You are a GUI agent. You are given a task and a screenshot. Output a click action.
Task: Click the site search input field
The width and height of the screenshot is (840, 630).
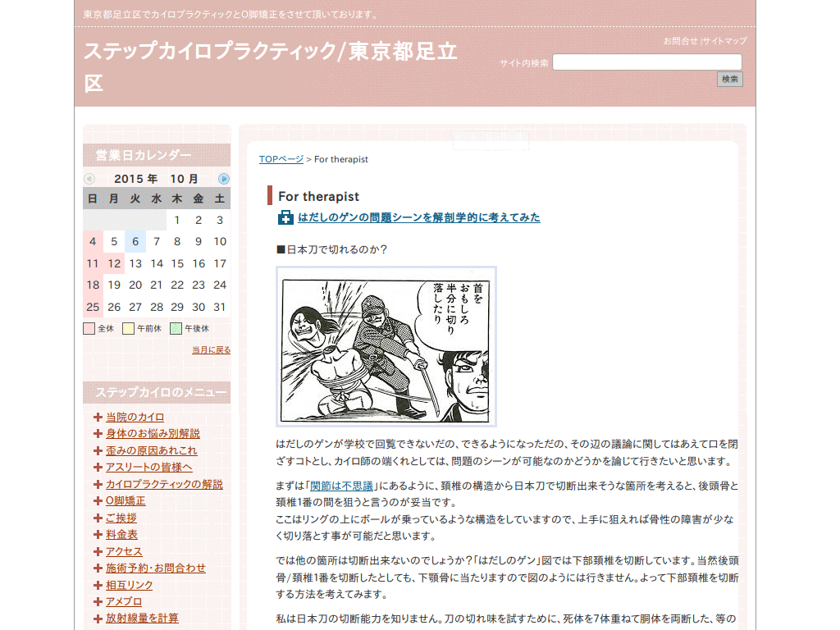tap(647, 62)
